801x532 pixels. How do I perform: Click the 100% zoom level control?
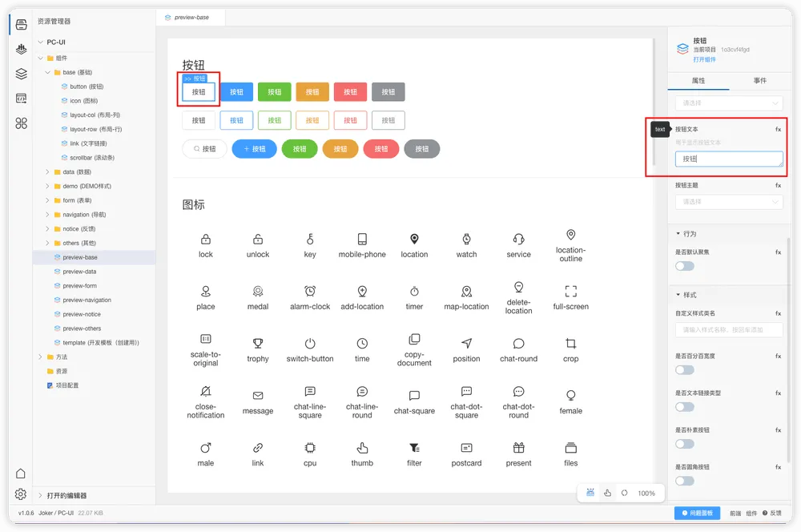(x=647, y=494)
